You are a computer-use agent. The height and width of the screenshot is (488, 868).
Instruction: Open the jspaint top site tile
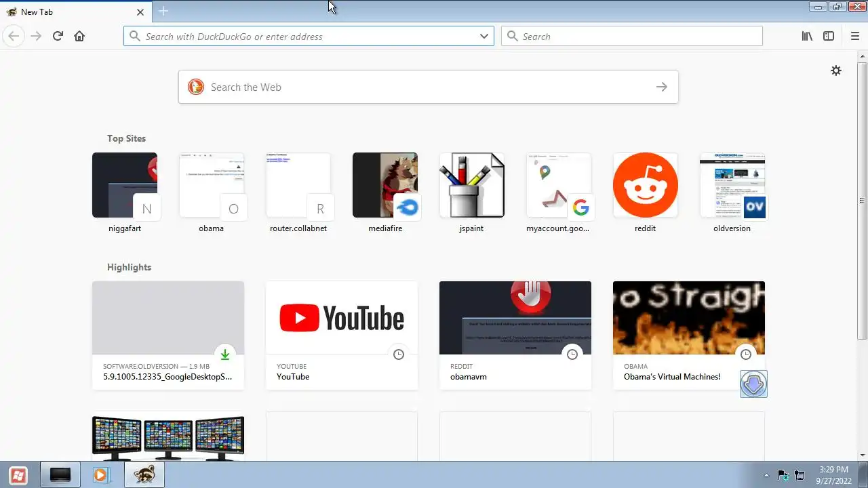pos(472,193)
